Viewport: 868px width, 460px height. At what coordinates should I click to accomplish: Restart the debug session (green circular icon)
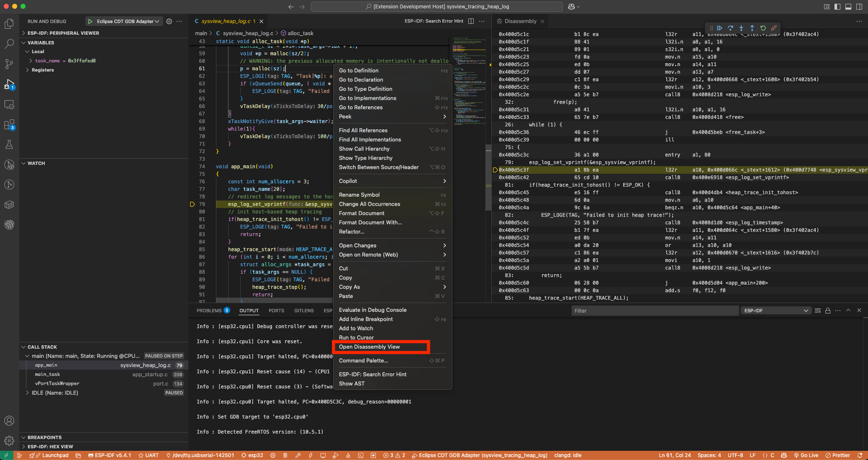click(763, 28)
